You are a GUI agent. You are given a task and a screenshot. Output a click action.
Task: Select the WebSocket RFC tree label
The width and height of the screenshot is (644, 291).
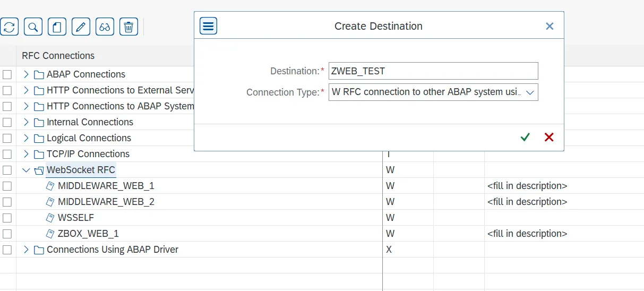tap(81, 170)
